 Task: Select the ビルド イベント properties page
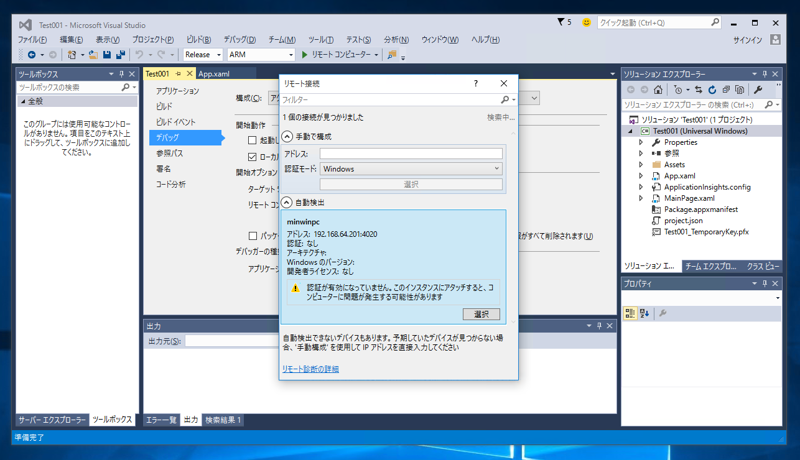(176, 122)
